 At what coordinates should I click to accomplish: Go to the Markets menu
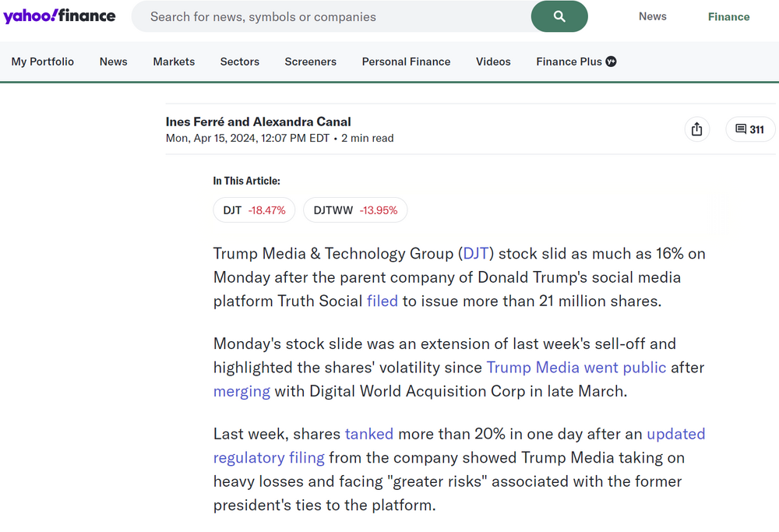pyautogui.click(x=174, y=62)
